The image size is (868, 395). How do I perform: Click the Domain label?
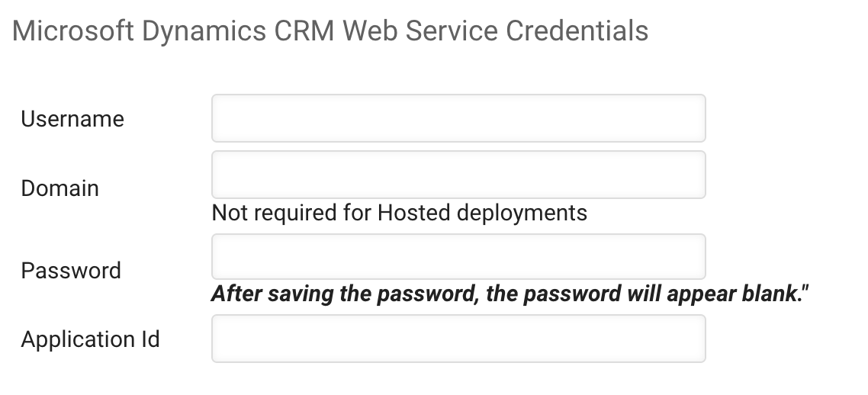(60, 188)
